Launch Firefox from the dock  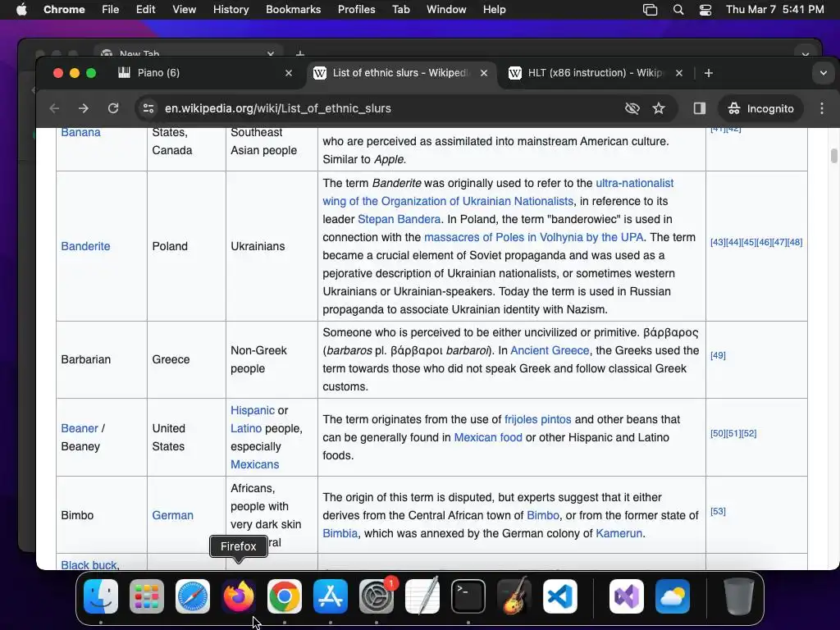(x=239, y=596)
